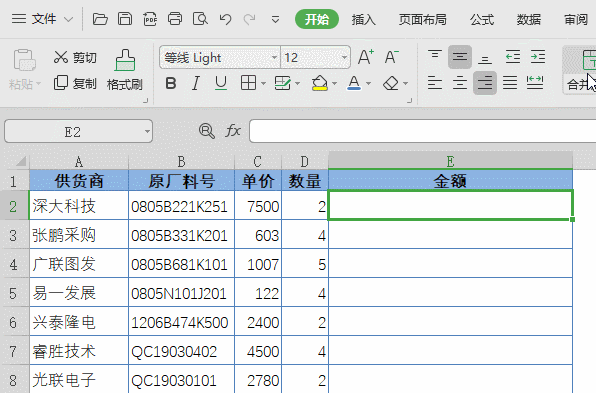Screen dimensions: 596x393
Task: Click the Format Painter (格式刷) icon
Action: point(125,60)
